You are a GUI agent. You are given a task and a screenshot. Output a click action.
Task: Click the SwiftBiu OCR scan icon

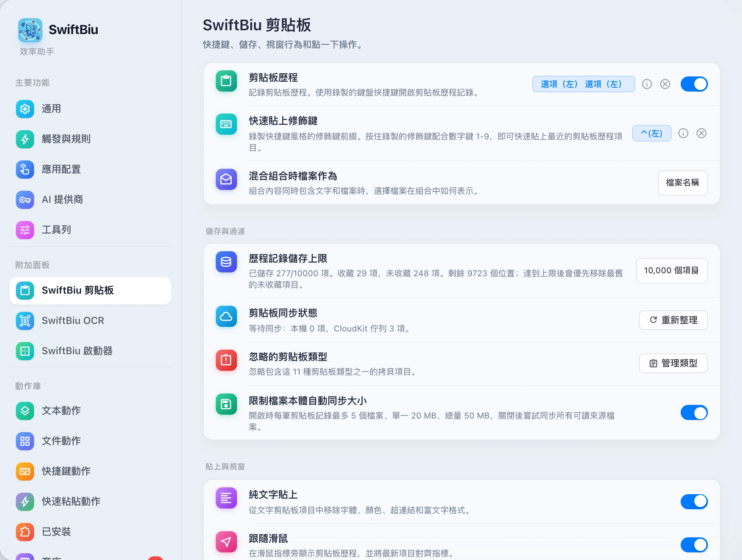[25, 321]
